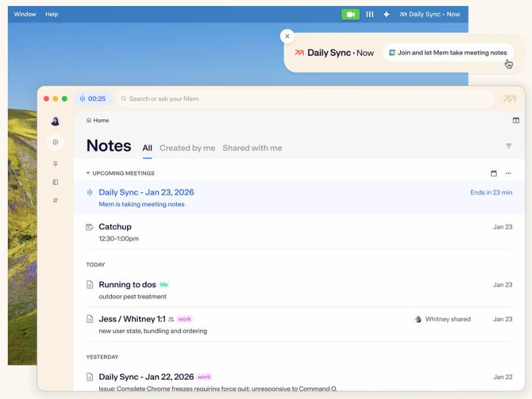532x399 pixels.
Task: Click Ends in 23 min label
Action: pyautogui.click(x=491, y=192)
